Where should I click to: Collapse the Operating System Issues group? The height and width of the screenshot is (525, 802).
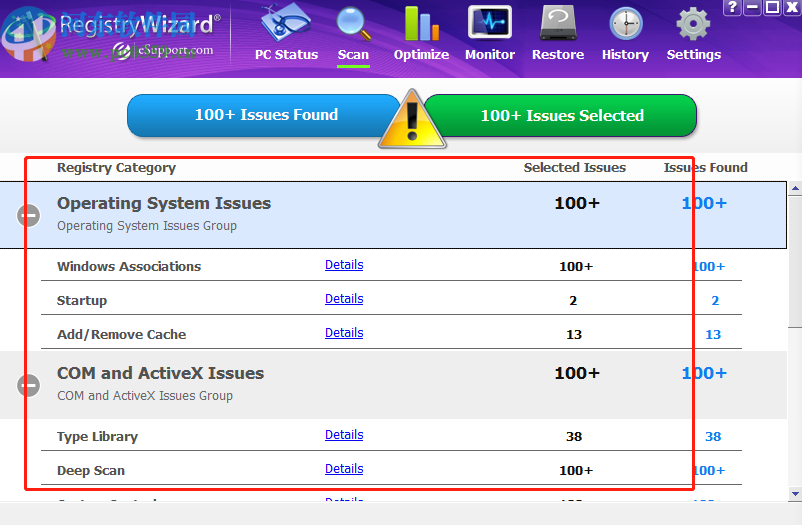(x=29, y=215)
